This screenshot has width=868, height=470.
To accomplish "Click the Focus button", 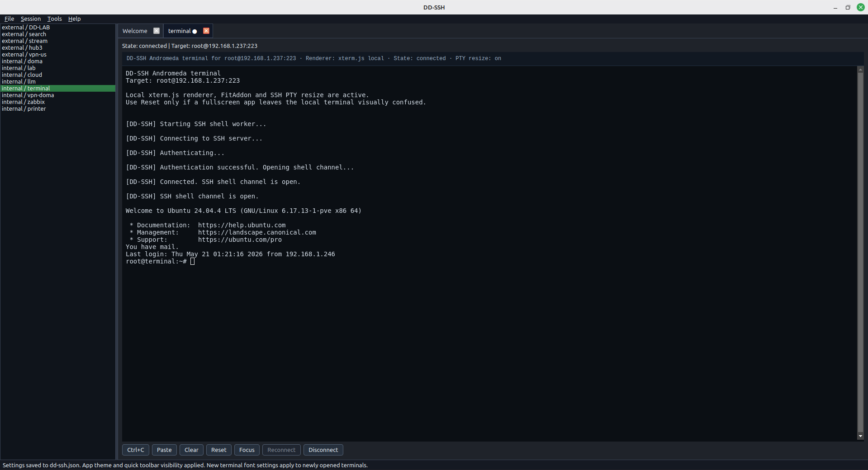I will point(247,450).
